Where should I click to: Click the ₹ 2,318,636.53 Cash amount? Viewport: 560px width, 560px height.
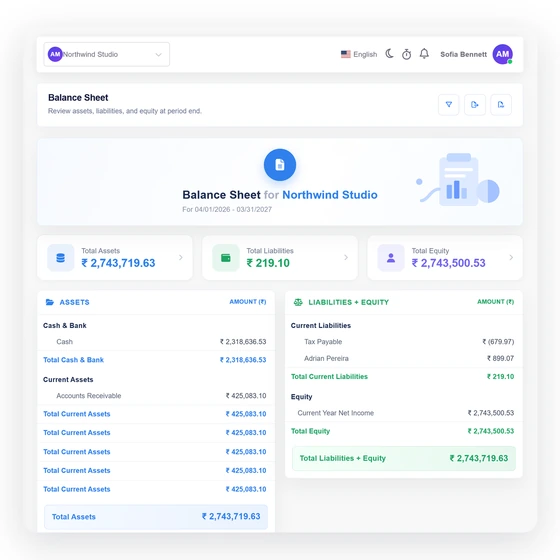point(243,342)
